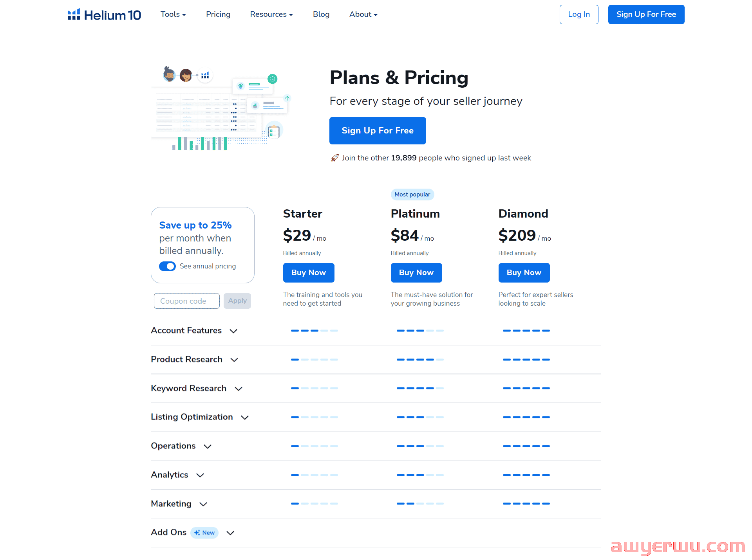This screenshot has width=752, height=560.
Task: Open the About dropdown menu
Action: tap(363, 14)
